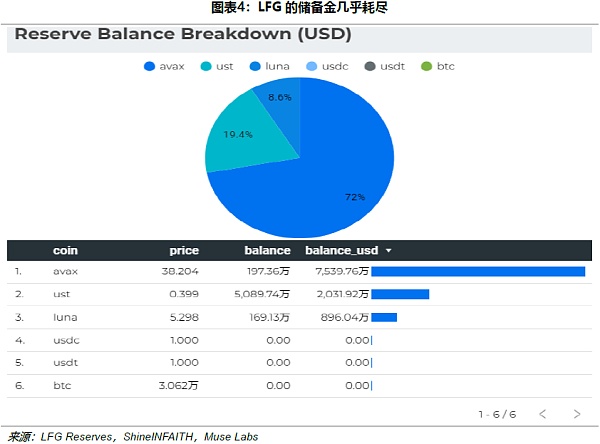Go to the next table page arrow
This screenshot has height=444, width=600.
point(577,414)
